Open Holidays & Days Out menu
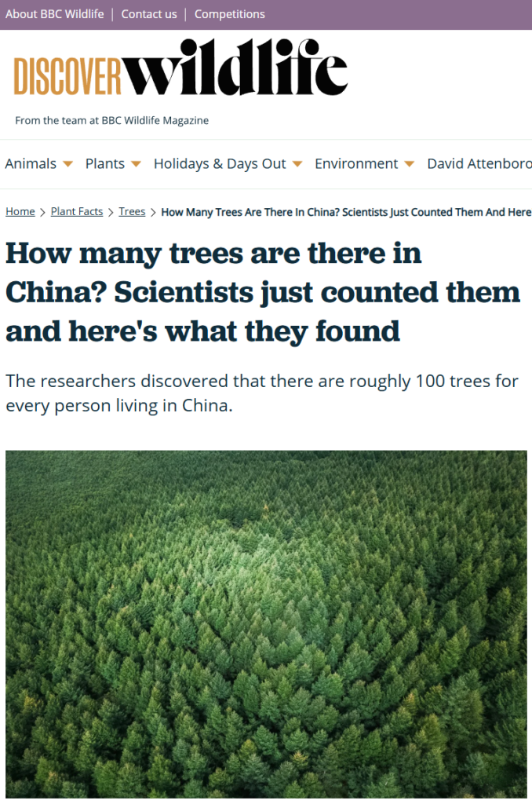Image resolution: width=532 pixels, height=804 pixels. click(220, 163)
